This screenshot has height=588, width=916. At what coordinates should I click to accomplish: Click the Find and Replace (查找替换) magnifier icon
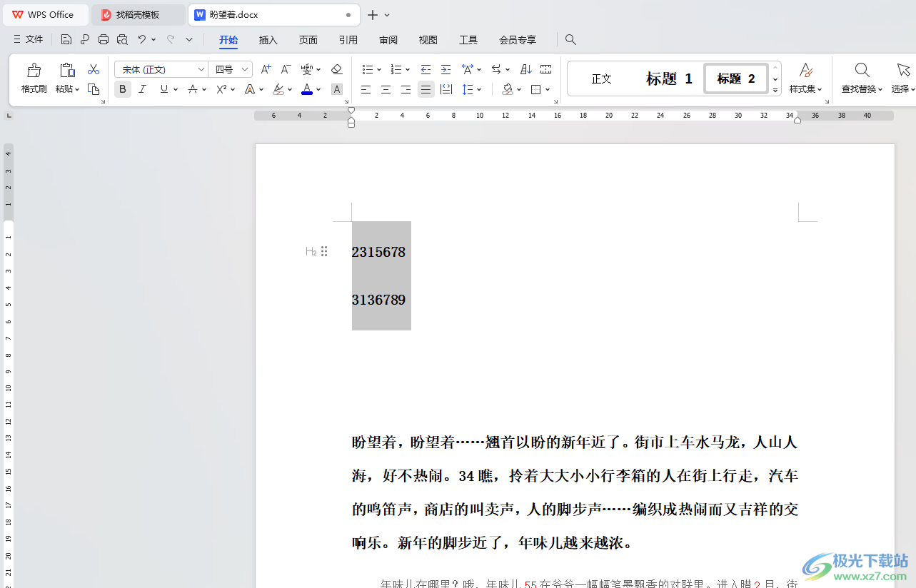coord(862,70)
